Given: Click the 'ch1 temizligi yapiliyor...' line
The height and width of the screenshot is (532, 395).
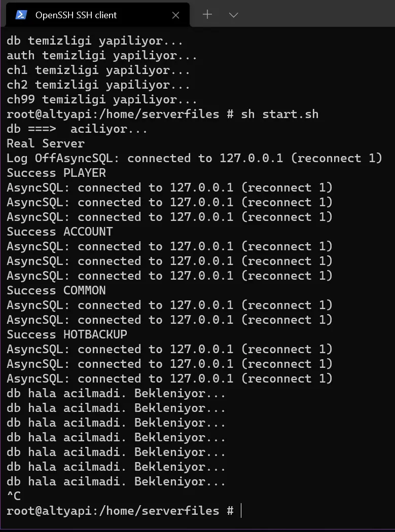Looking at the screenshot, I should 98,70.
